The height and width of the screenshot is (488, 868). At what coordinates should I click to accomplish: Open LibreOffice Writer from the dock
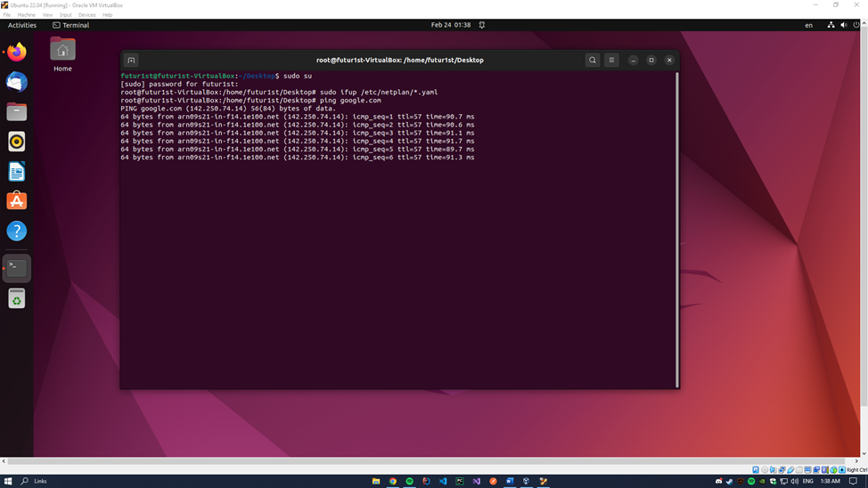coord(17,172)
